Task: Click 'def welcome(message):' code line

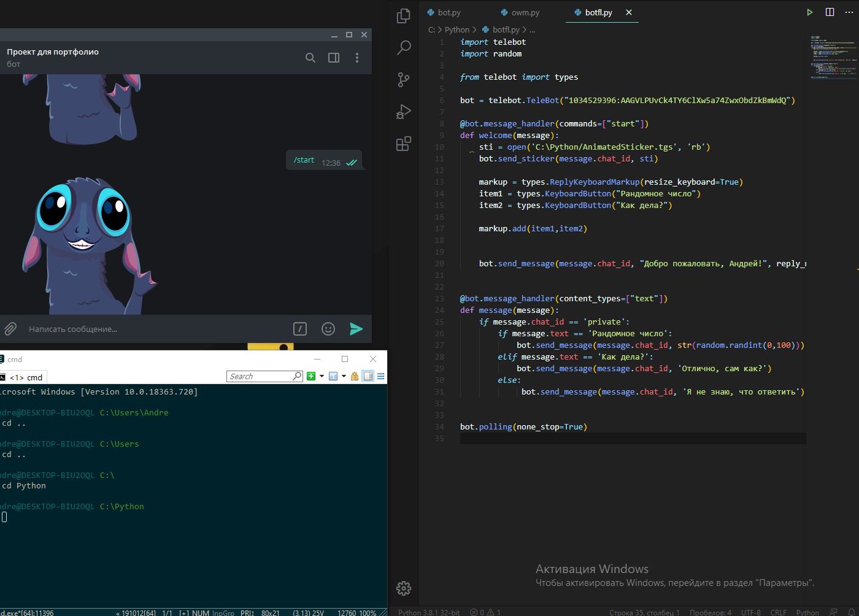Action: [x=509, y=136]
